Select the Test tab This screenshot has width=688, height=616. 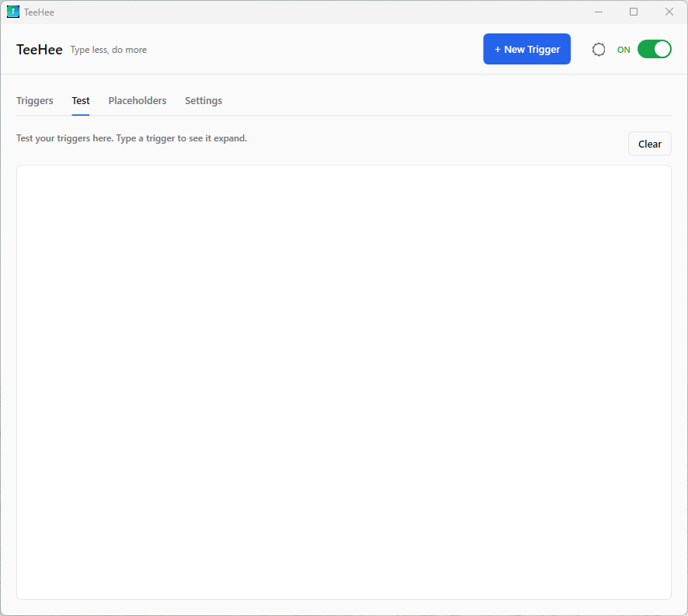point(80,100)
